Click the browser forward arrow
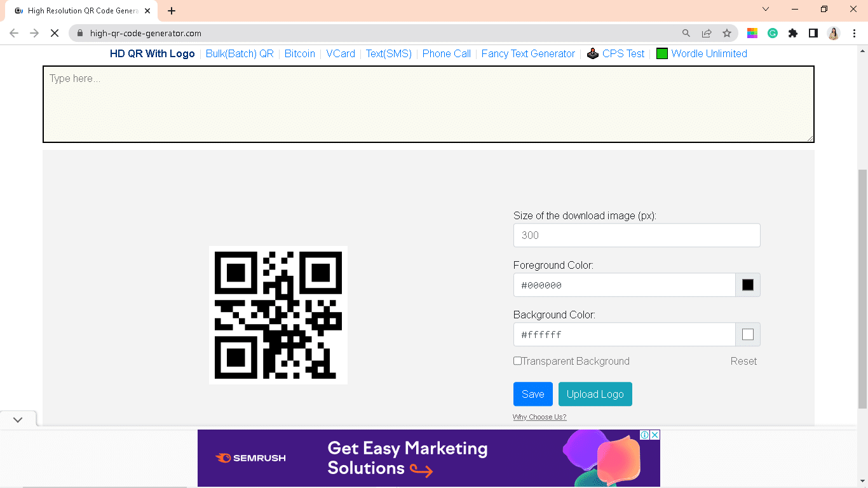Viewport: 868px width, 488px height. 34,33
